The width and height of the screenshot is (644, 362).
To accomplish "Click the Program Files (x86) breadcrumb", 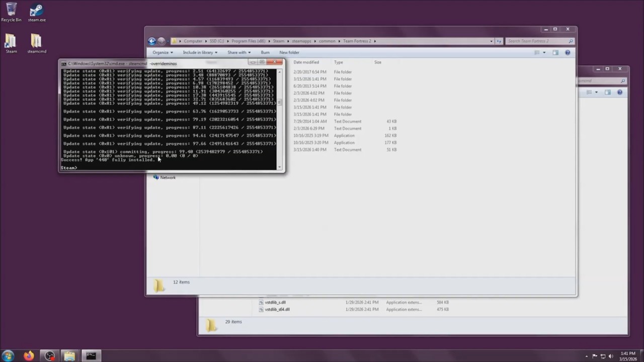I will (x=248, y=41).
